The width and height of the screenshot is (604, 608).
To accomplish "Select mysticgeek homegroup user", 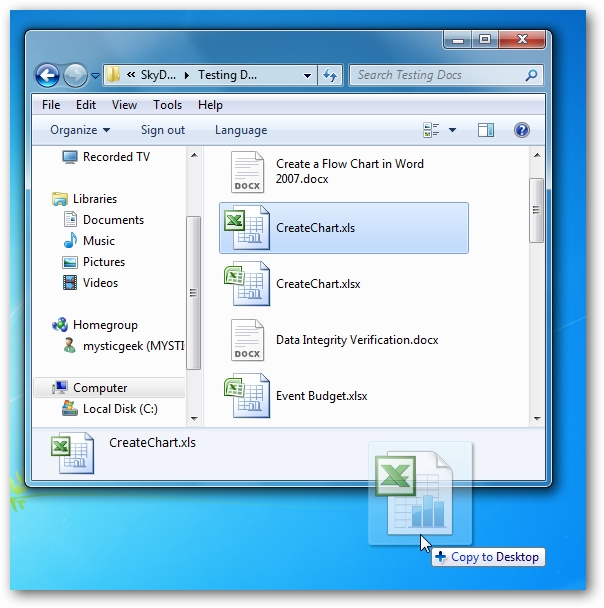I will pos(133,345).
